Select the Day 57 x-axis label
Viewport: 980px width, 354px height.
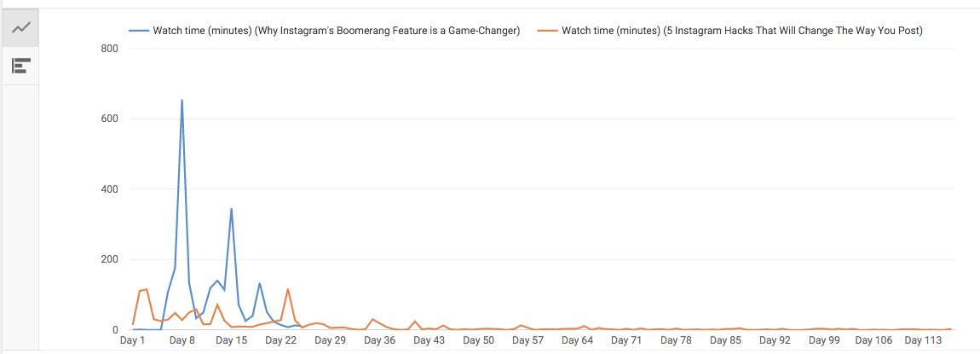click(527, 340)
